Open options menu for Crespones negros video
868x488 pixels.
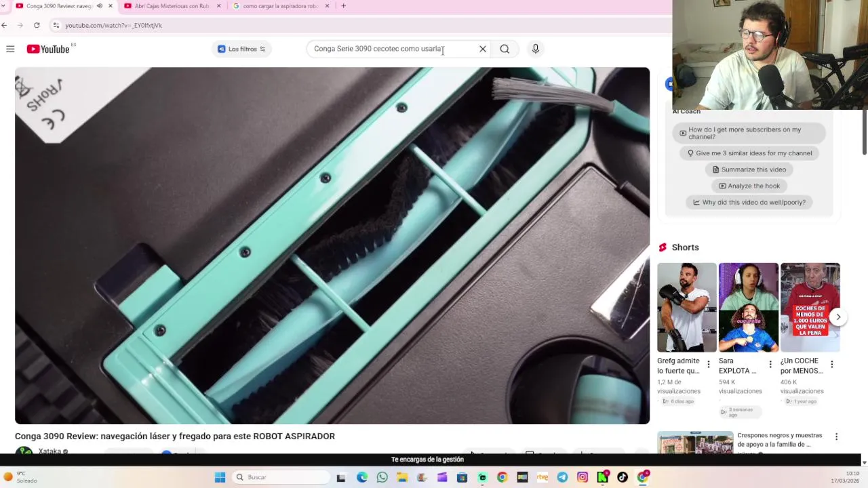coord(836,437)
